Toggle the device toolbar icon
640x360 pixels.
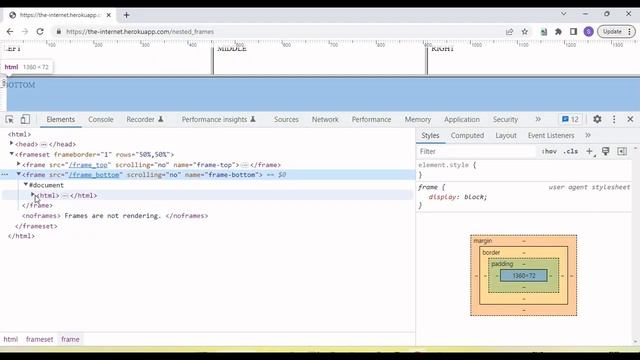coord(25,119)
